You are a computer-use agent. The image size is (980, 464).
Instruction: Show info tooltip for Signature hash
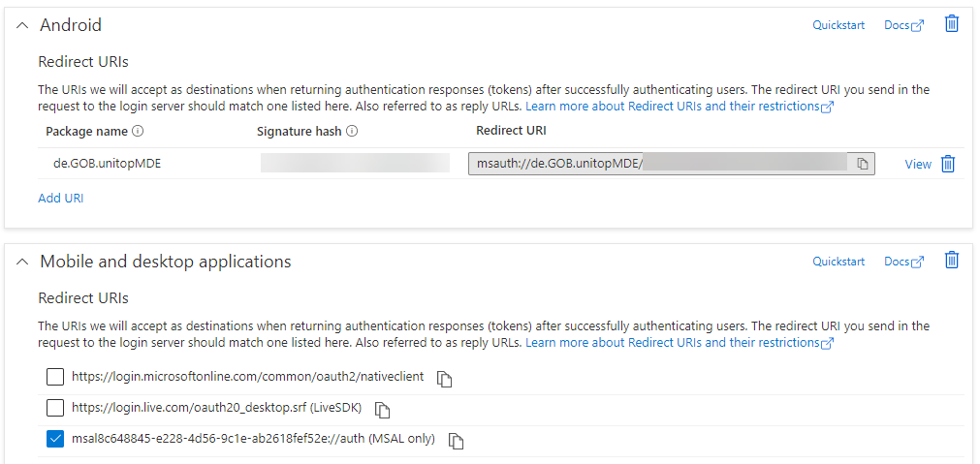tap(353, 131)
